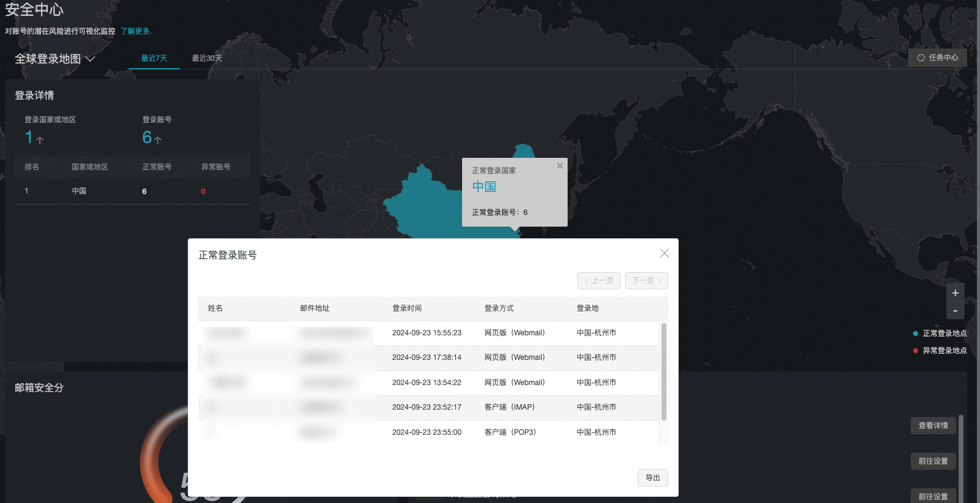Zoom in on the map

955,293
